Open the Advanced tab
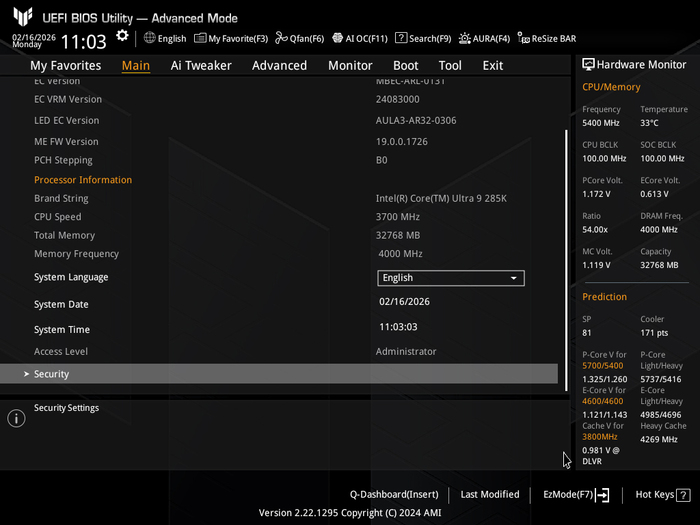The height and width of the screenshot is (525, 700). pyautogui.click(x=279, y=65)
